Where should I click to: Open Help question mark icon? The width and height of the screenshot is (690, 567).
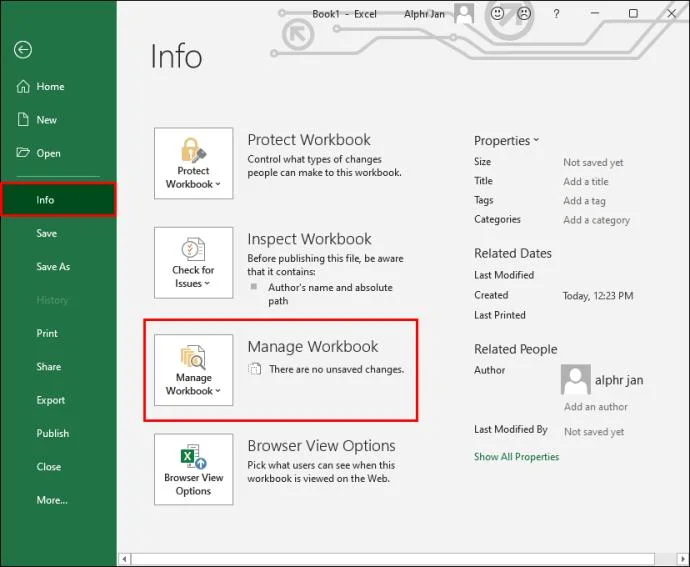click(556, 14)
